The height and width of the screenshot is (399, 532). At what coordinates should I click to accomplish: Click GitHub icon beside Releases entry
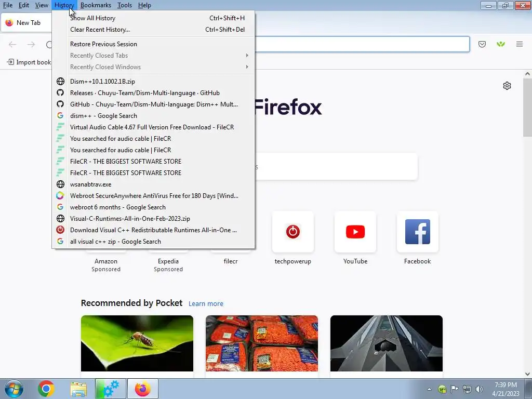60,92
